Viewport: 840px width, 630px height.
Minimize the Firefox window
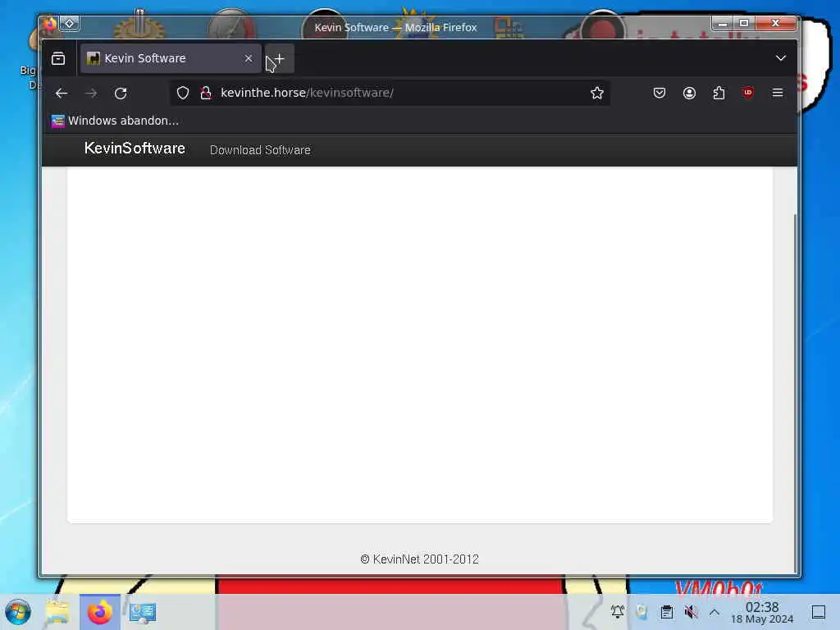[723, 22]
